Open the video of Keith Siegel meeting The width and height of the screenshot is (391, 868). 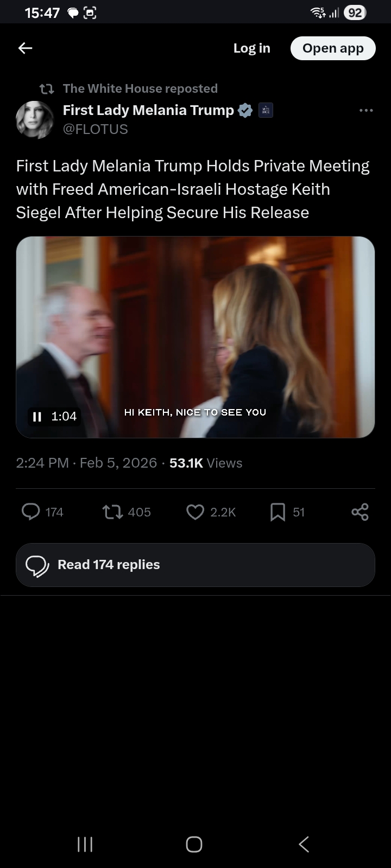(195, 337)
